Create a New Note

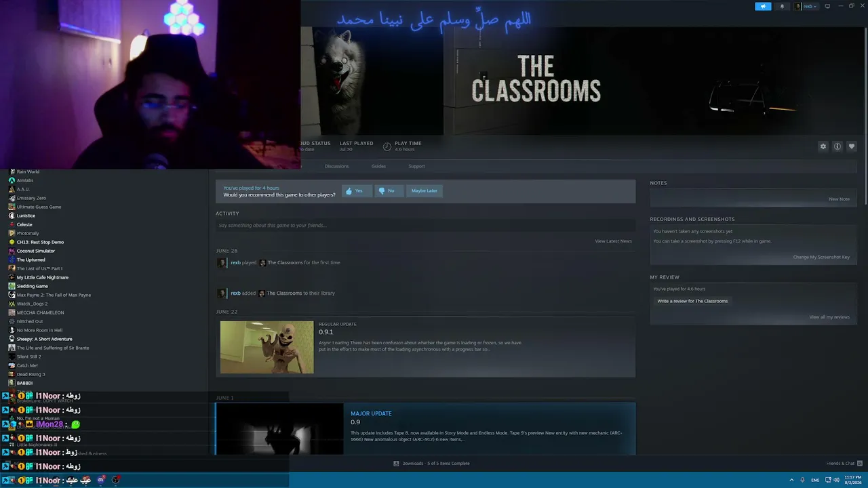pos(839,199)
